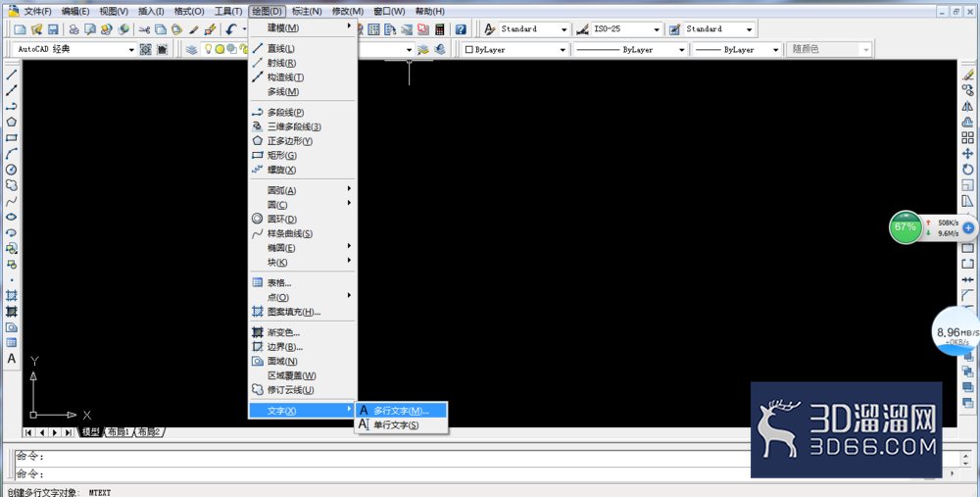Screen dimensions: 980x497
Task: Expand the layer list dropdown arrow
Action: (410, 49)
